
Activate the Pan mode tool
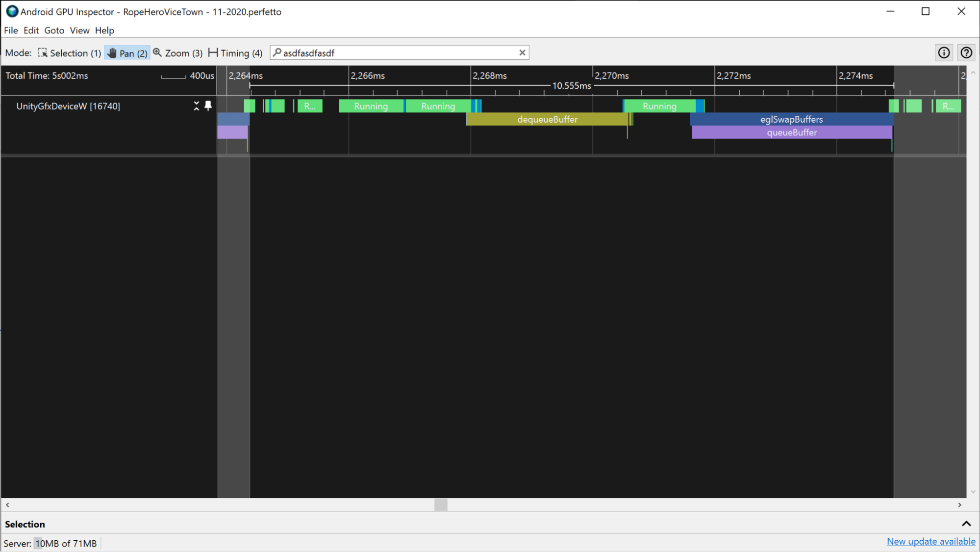[126, 53]
